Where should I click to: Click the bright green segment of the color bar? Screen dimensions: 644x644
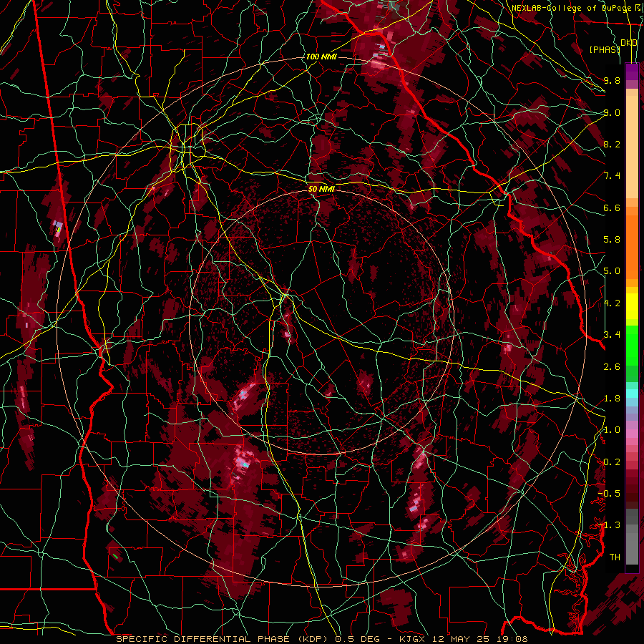[x=632, y=345]
